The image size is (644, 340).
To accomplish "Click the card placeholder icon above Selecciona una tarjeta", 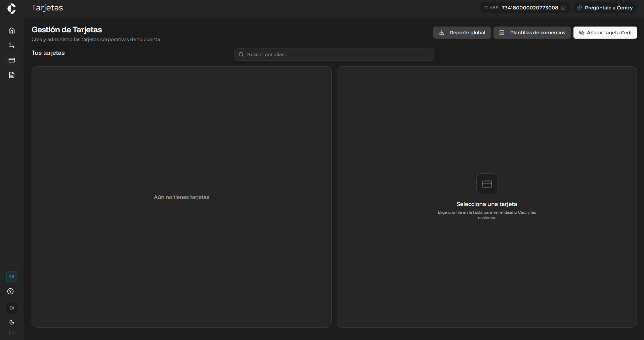I will tap(487, 184).
